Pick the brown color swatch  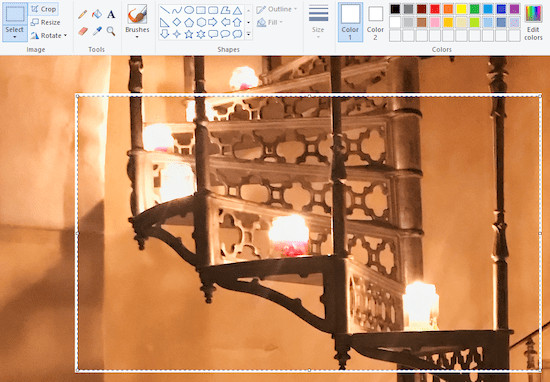pos(422,22)
